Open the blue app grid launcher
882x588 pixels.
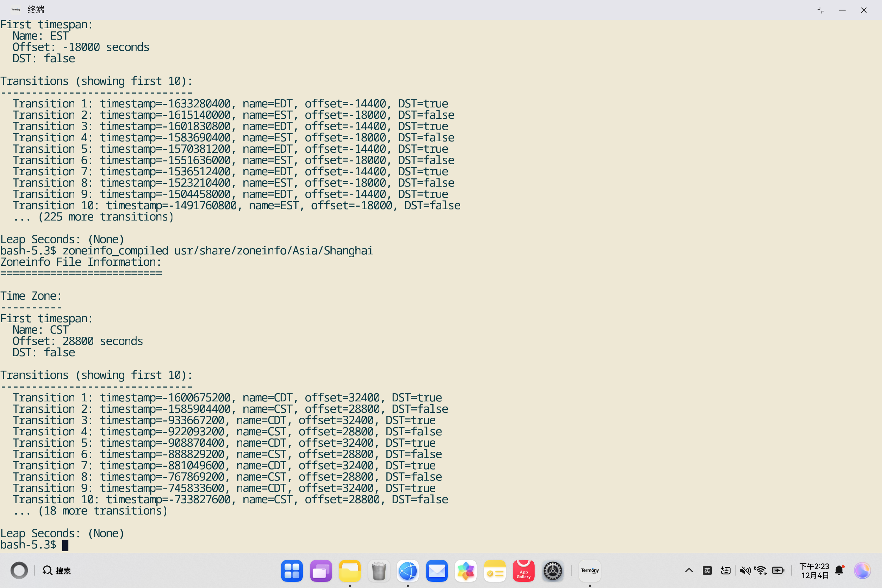(292, 571)
